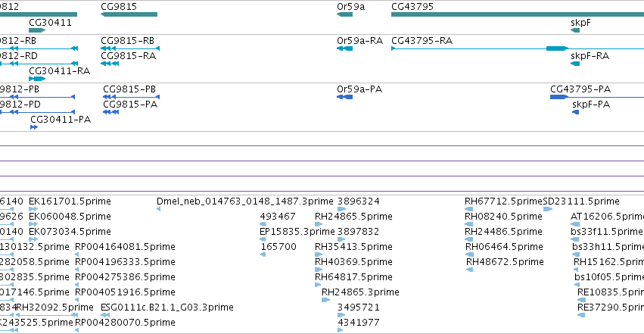Select the CG30411-PA coding arrows
This screenshot has width=644, height=334.
coord(34,127)
